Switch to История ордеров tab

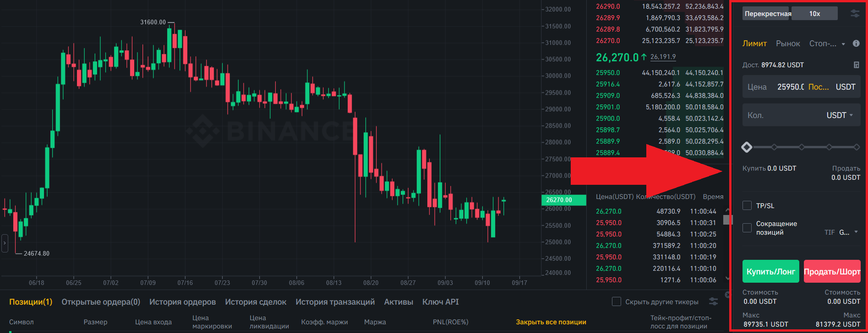pyautogui.click(x=182, y=302)
